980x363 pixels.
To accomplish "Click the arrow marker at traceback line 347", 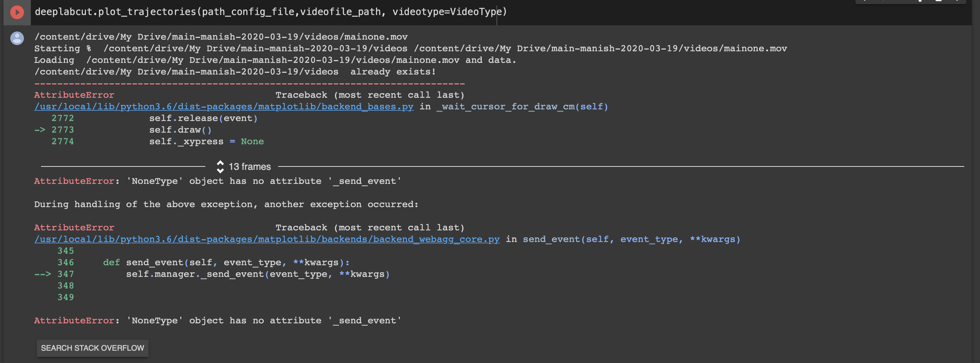I will [43, 274].
